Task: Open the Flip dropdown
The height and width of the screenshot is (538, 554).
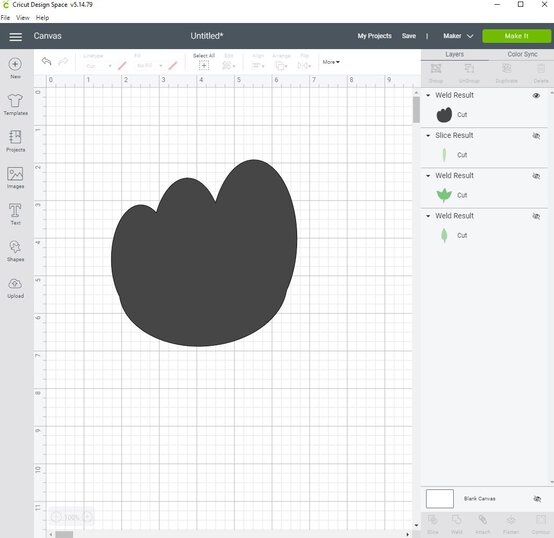Action: [x=304, y=65]
